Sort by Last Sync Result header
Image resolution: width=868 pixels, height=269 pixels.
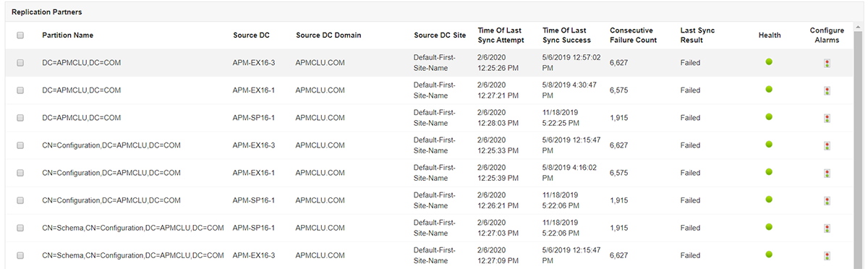click(x=697, y=35)
